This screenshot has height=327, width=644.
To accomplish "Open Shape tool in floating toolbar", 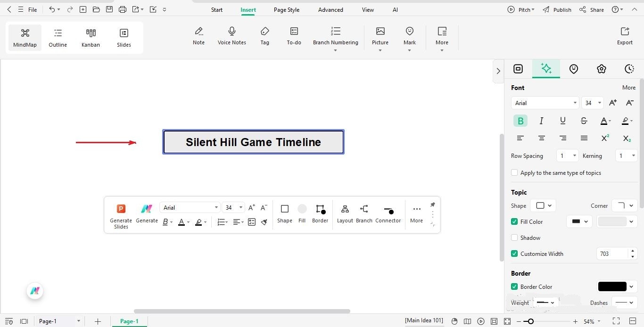I will (285, 213).
